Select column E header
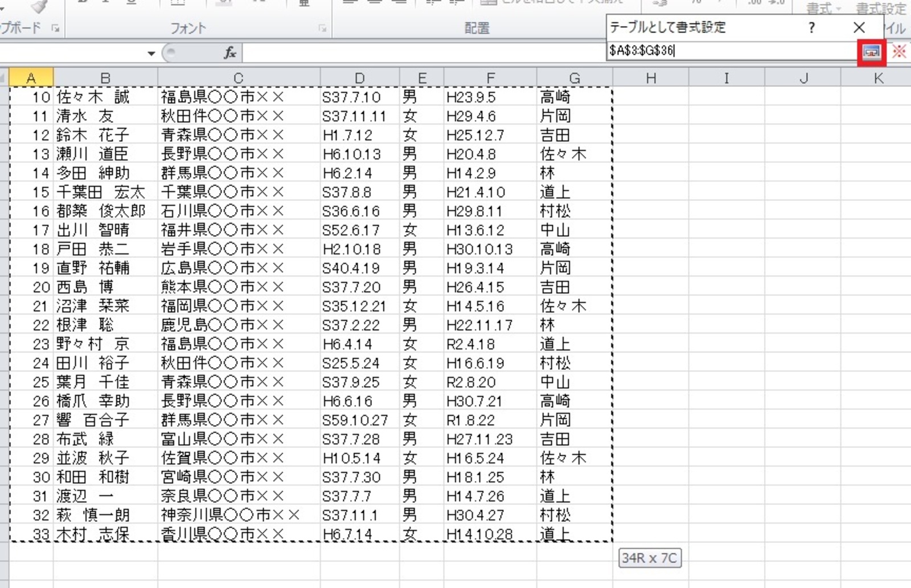The image size is (911, 588). tap(421, 77)
